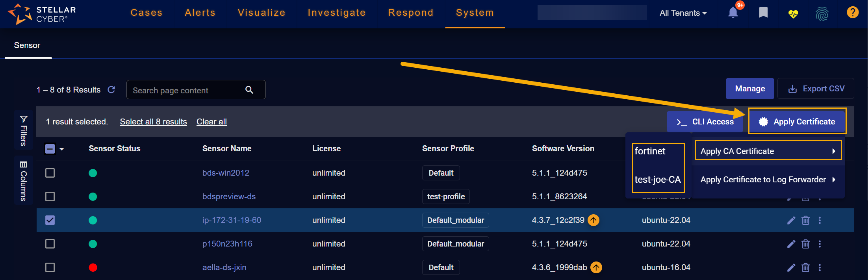The height and width of the screenshot is (280, 868).
Task: Expand the select-all checkbox dropdown arrow
Action: pos(62,149)
